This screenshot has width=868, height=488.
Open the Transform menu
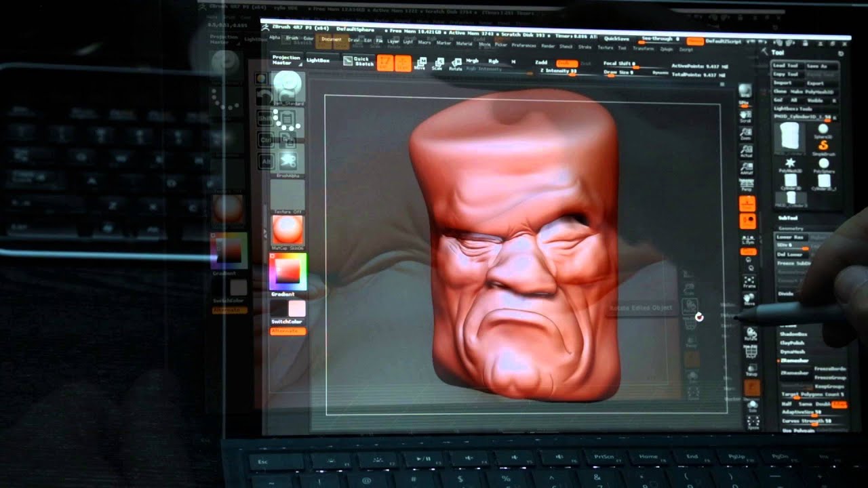pos(644,48)
